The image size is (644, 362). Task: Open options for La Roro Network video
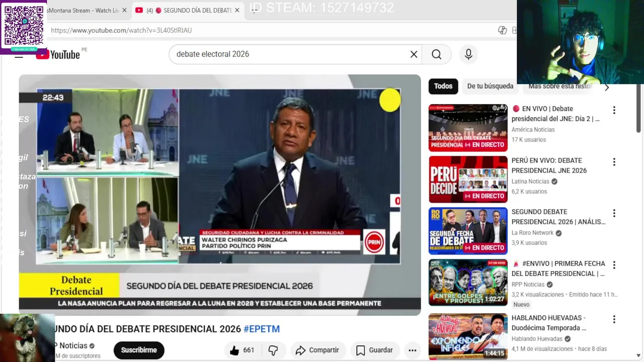pyautogui.click(x=614, y=213)
